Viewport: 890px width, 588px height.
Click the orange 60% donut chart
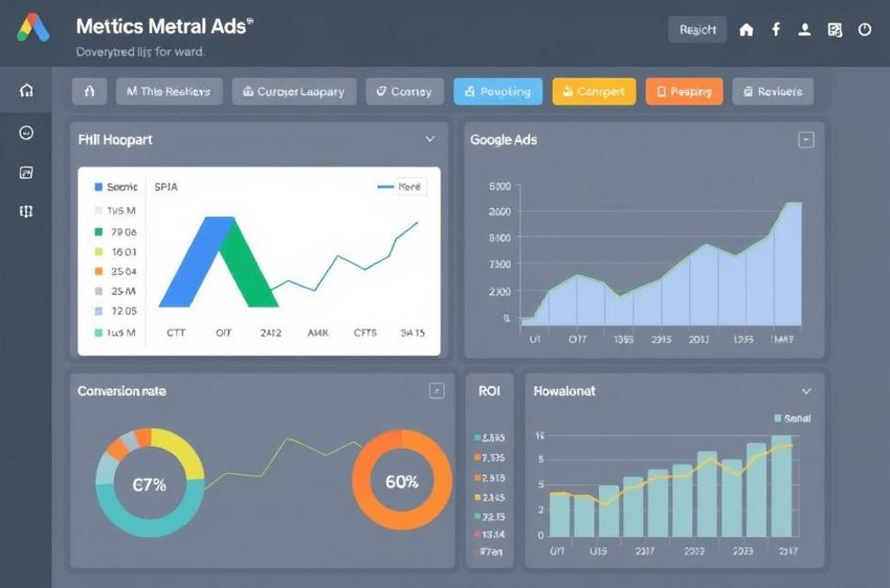(x=402, y=481)
